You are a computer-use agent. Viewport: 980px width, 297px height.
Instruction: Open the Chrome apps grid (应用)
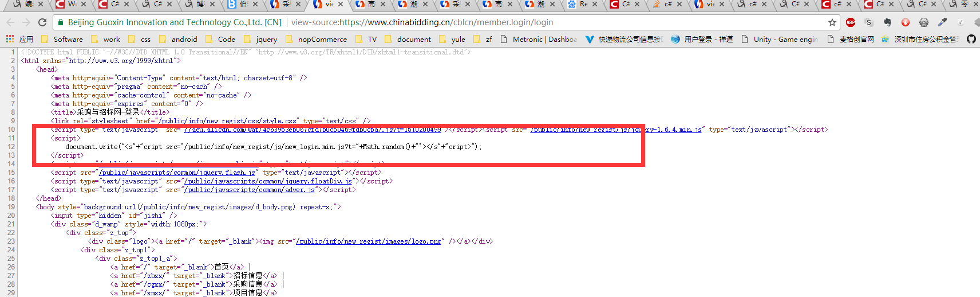[19, 39]
